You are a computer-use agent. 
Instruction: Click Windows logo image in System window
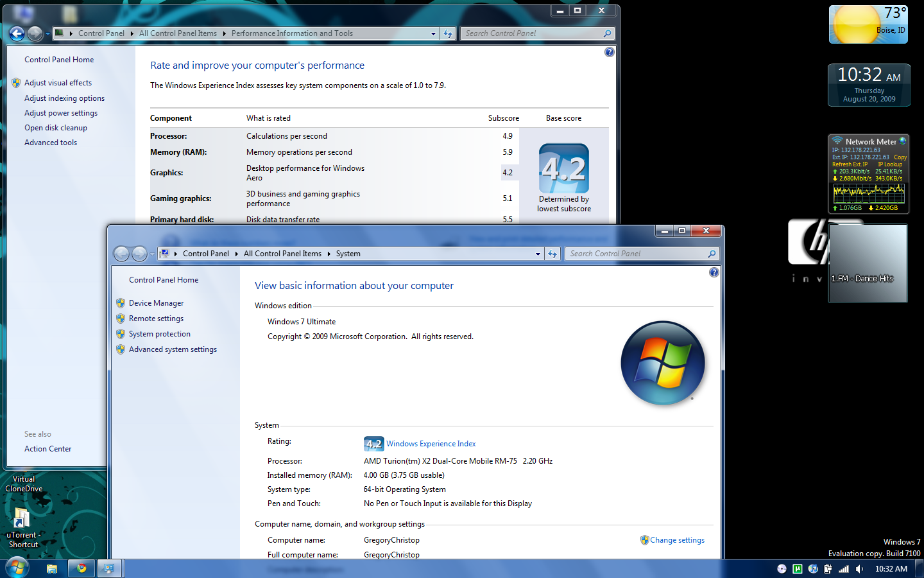tap(663, 363)
